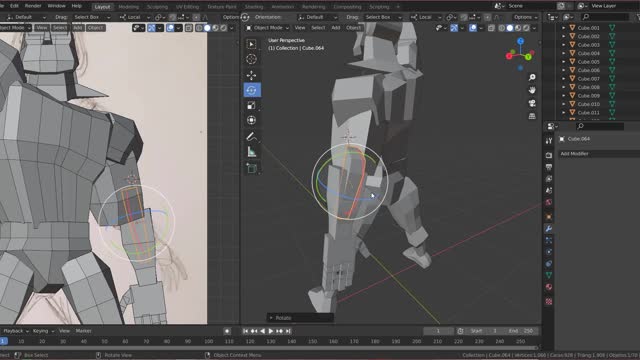Enable rendered shading in right viewport
Viewport: 640px width, 360px height.
[526, 28]
